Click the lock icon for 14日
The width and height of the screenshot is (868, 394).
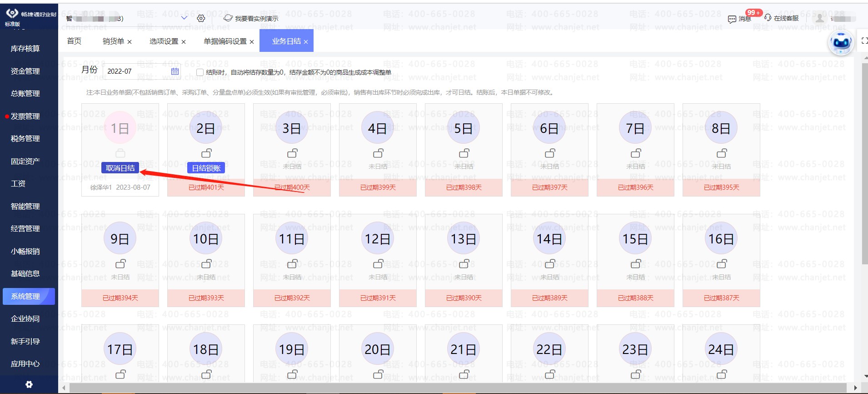[x=550, y=264]
